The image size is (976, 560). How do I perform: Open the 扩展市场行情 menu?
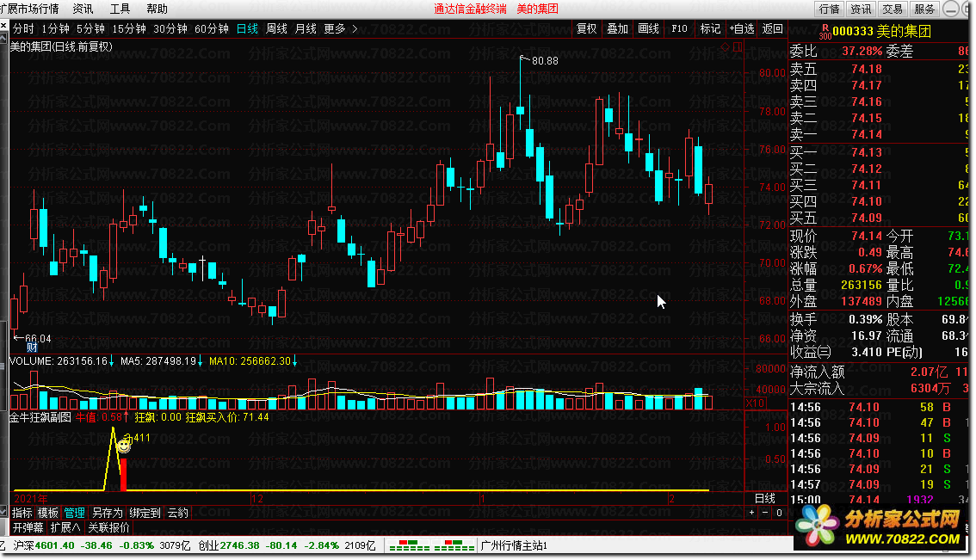[x=29, y=9]
